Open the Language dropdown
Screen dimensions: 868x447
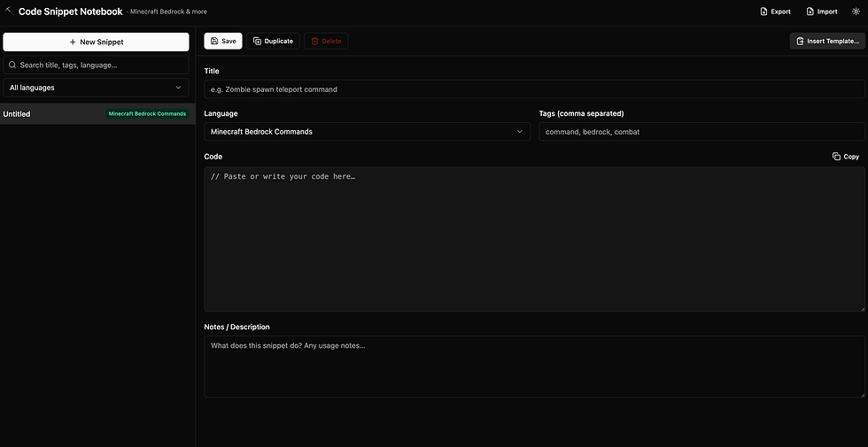click(367, 132)
